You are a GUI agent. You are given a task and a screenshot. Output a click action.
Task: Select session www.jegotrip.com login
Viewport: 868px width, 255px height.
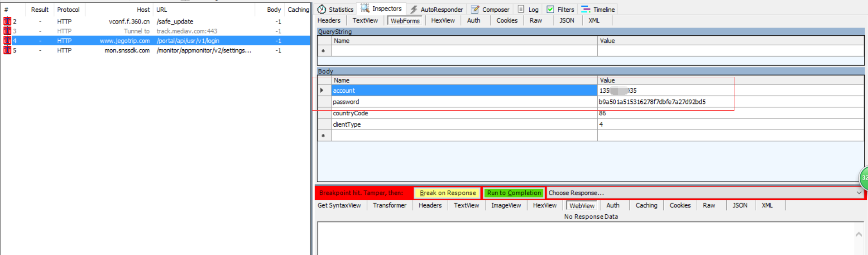155,41
